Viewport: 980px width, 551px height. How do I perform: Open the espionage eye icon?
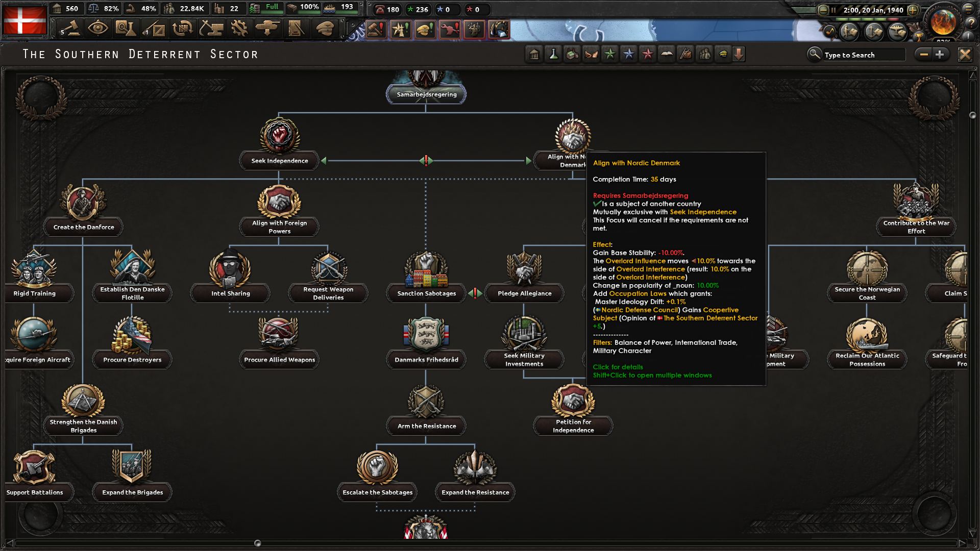(98, 29)
